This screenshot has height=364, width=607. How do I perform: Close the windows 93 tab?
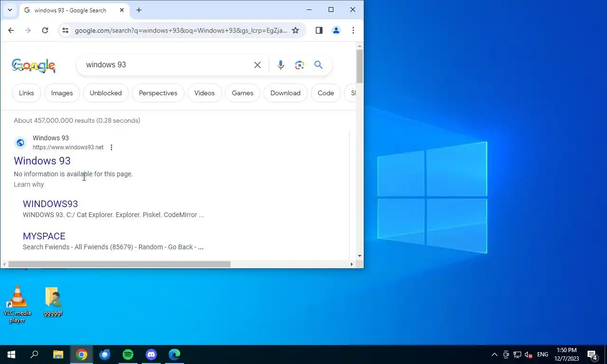(x=122, y=10)
